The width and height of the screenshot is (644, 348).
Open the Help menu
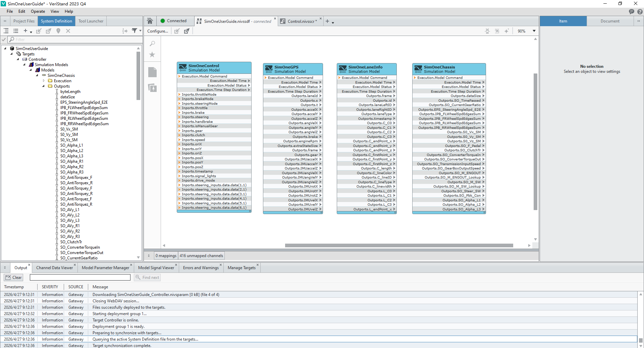pos(69,11)
